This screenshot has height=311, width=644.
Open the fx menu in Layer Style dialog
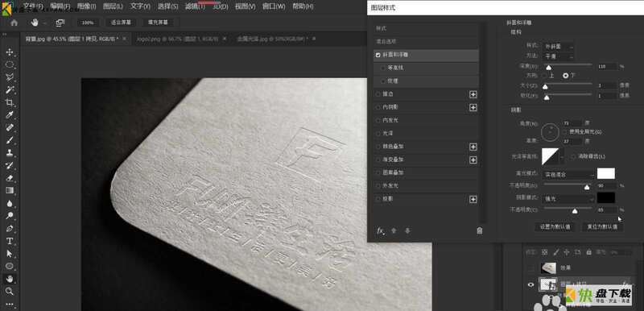pos(381,231)
